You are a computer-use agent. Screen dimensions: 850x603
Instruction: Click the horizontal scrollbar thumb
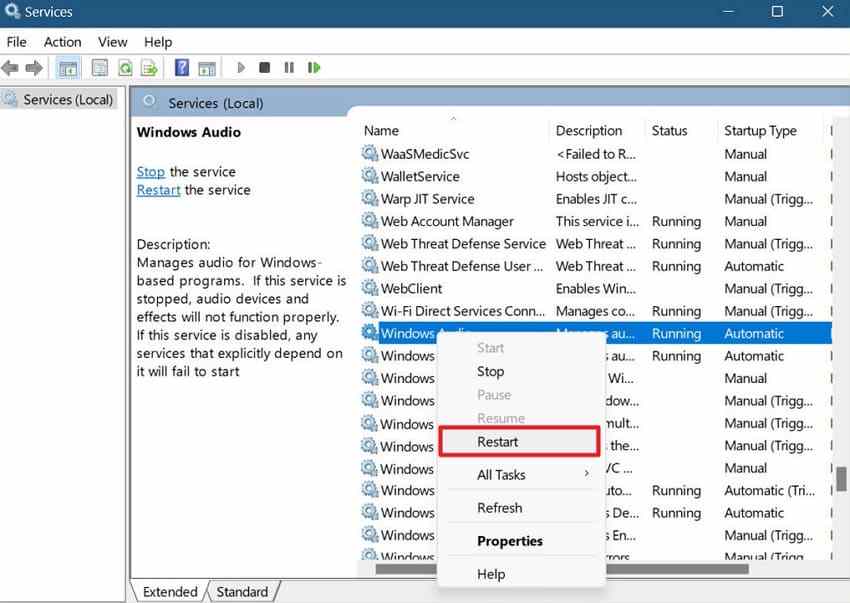coord(562,569)
